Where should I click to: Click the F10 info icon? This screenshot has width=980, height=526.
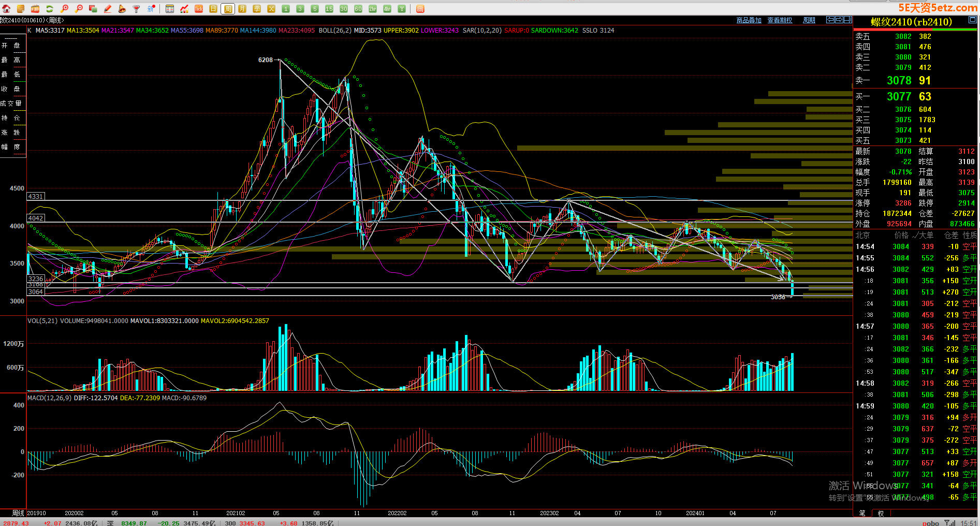(35, 9)
